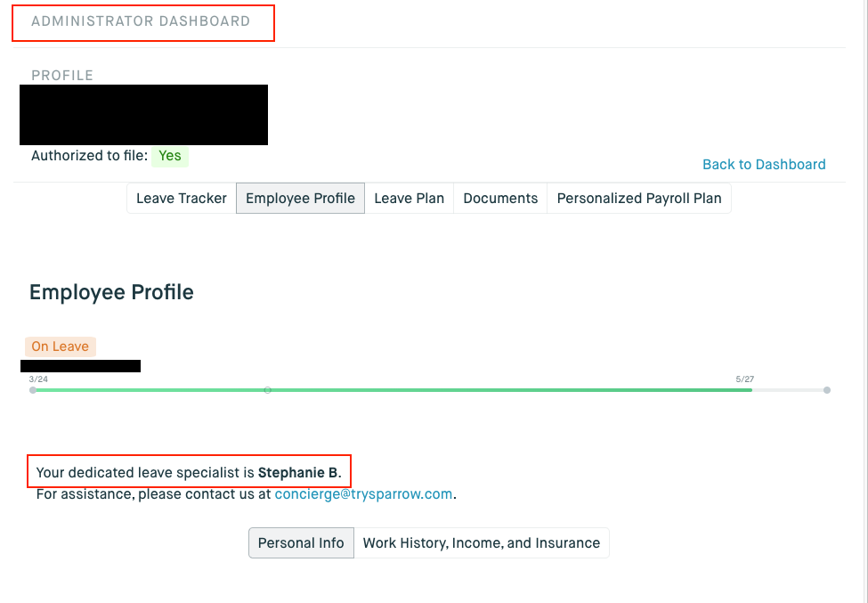Select the middle circle marker on leave timeline
868x603 pixels.
(267, 390)
